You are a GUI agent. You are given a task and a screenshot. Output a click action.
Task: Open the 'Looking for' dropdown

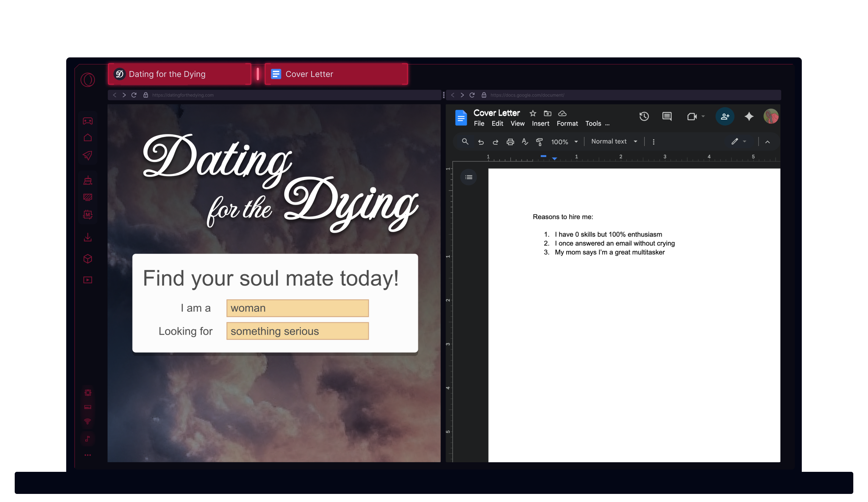pyautogui.click(x=297, y=331)
